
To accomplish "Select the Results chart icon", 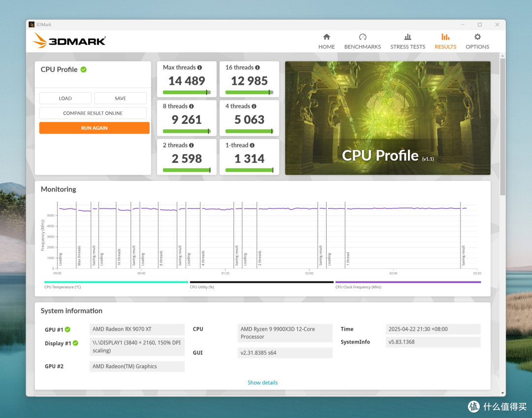I will click(445, 36).
